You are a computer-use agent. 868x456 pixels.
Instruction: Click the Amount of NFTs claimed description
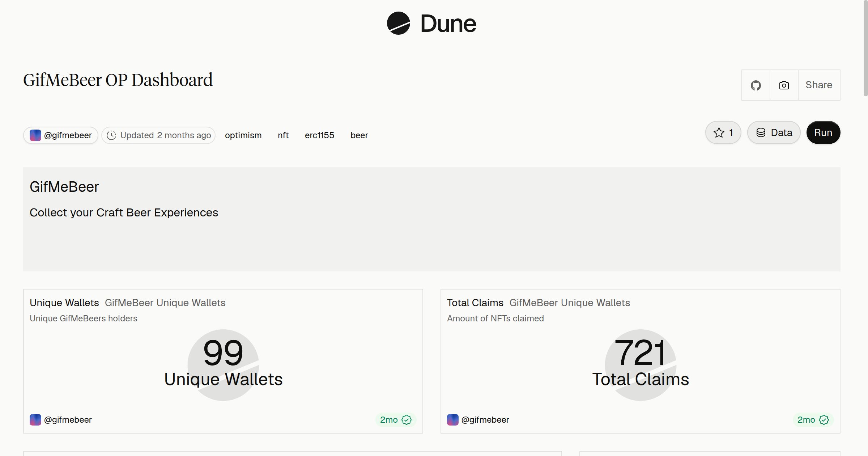pyautogui.click(x=495, y=318)
